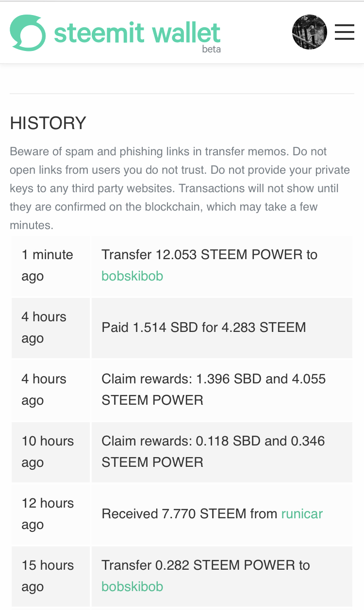
Task: Click the 15 hours ago timestamp
Action: coord(48,576)
